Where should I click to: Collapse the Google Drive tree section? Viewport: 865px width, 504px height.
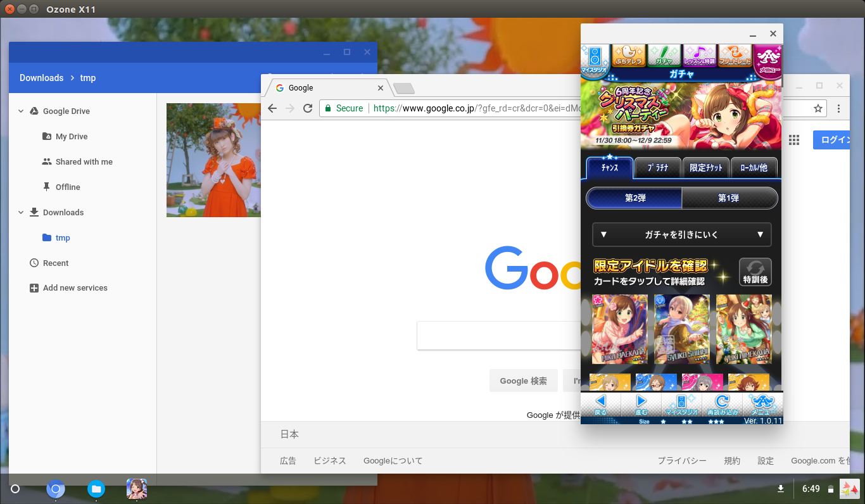(x=21, y=111)
